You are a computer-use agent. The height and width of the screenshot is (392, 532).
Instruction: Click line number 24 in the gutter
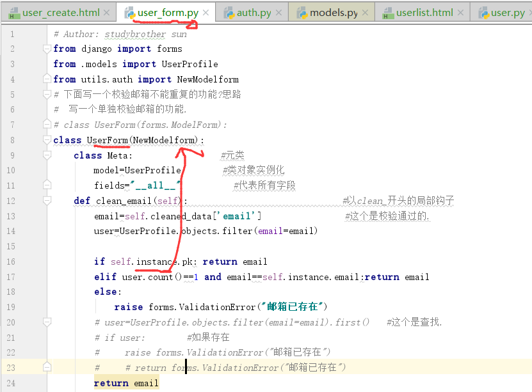[11, 383]
